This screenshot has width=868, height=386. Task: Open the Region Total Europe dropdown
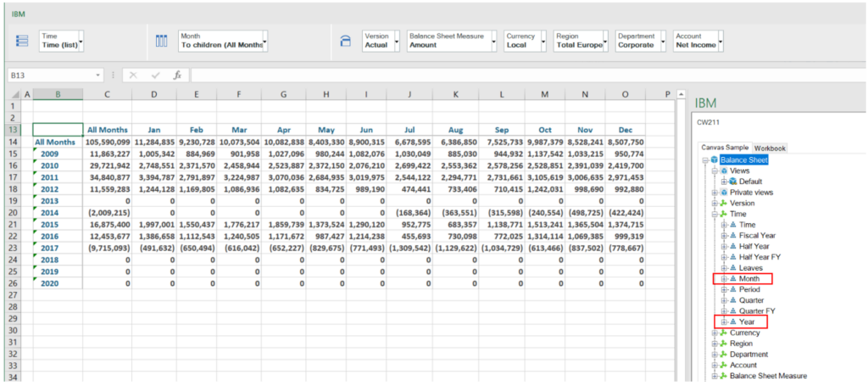(x=604, y=41)
